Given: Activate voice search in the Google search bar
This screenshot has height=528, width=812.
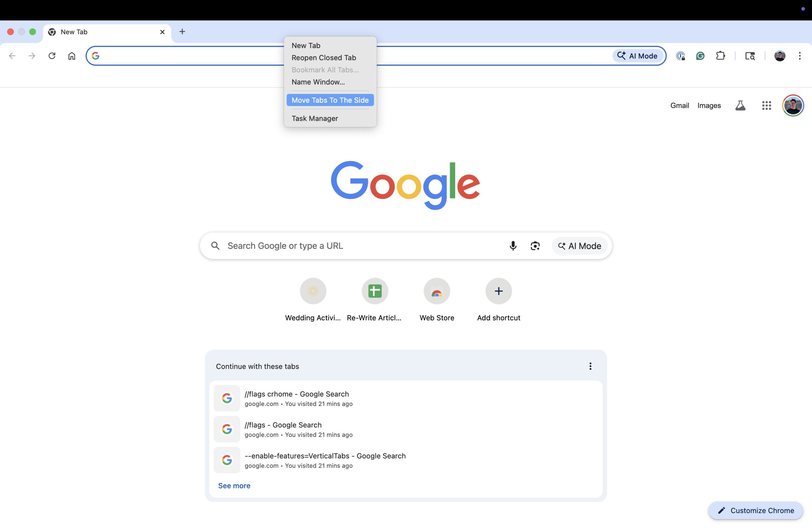Looking at the screenshot, I should click(x=513, y=245).
